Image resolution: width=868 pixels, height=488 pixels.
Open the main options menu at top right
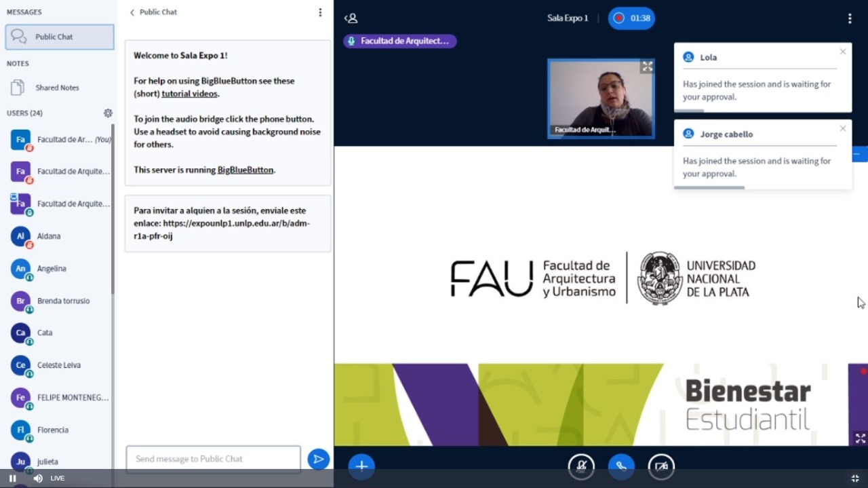[x=850, y=18]
